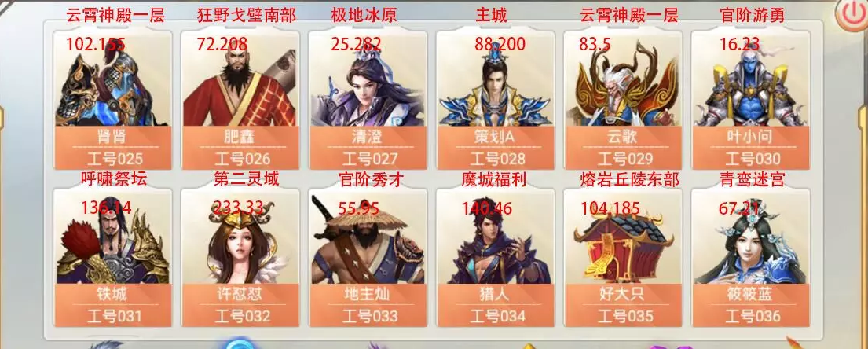Pick the 许怼怼 female character portrait

point(240,237)
